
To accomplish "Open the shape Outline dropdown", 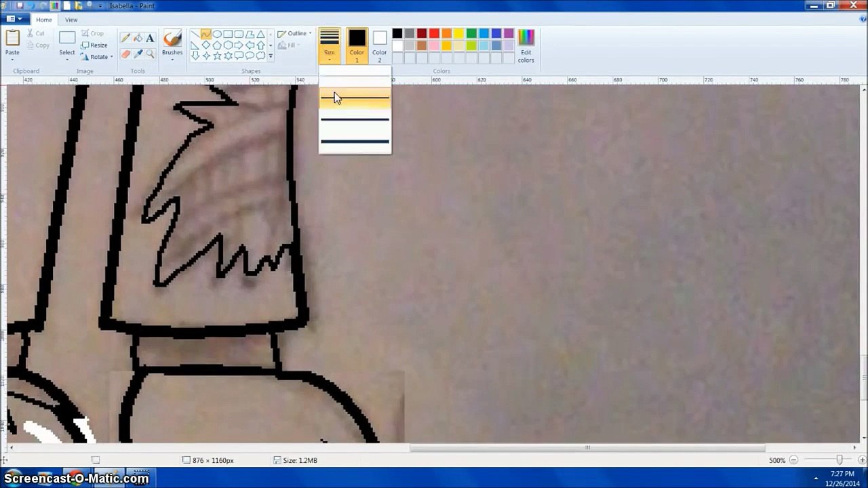I will click(x=294, y=33).
